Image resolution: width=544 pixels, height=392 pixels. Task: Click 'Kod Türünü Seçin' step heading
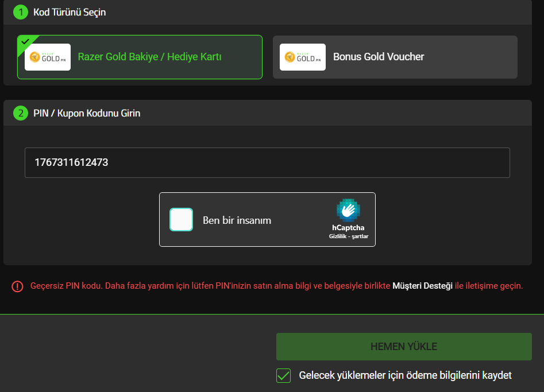70,13
